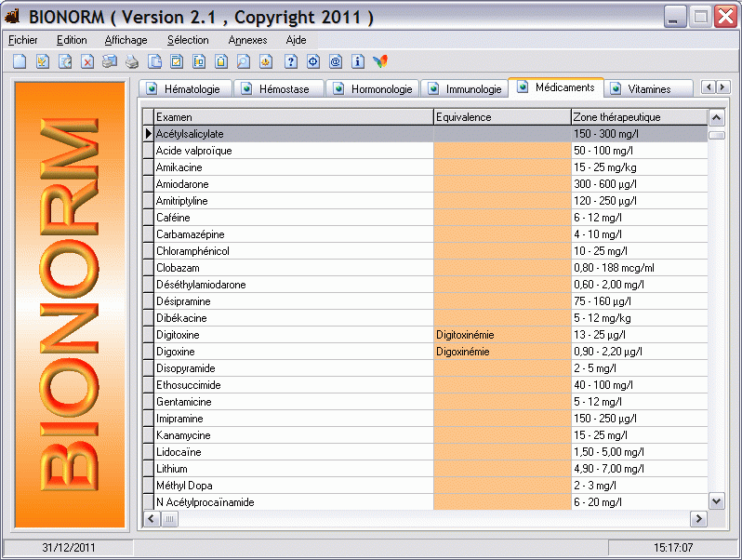
Task: Click the Examen column header
Action: click(x=294, y=117)
